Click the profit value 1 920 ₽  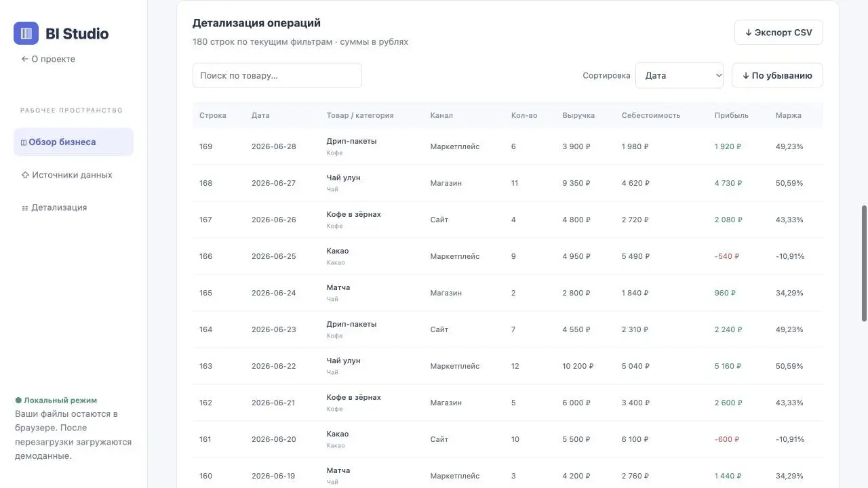point(728,146)
